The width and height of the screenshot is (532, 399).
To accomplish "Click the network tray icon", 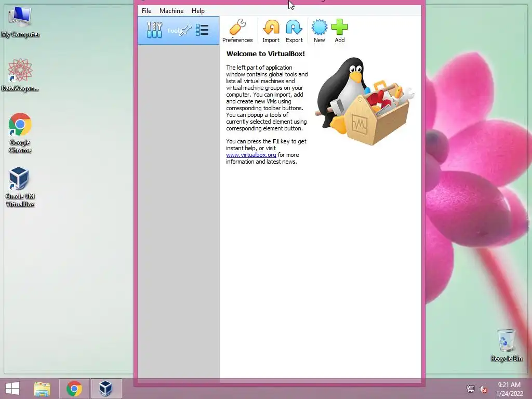I will click(x=471, y=389).
